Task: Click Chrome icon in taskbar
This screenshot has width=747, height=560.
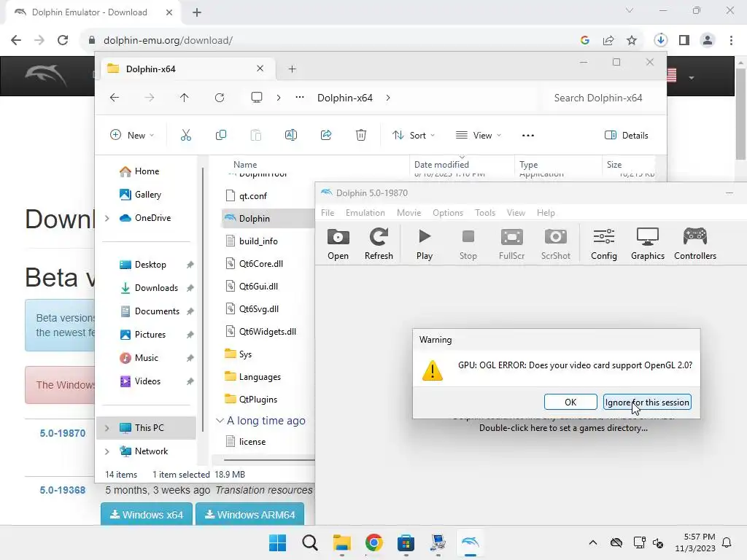Action: click(x=374, y=542)
